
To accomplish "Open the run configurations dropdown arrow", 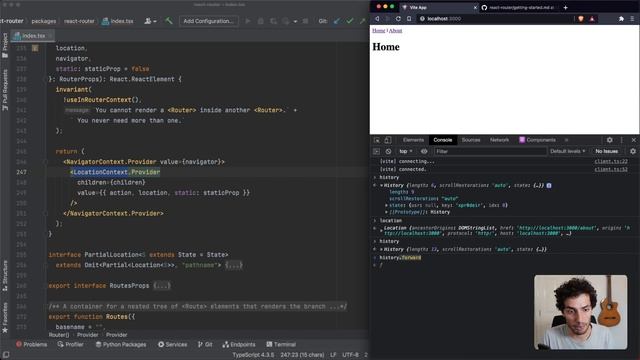I will (295, 21).
